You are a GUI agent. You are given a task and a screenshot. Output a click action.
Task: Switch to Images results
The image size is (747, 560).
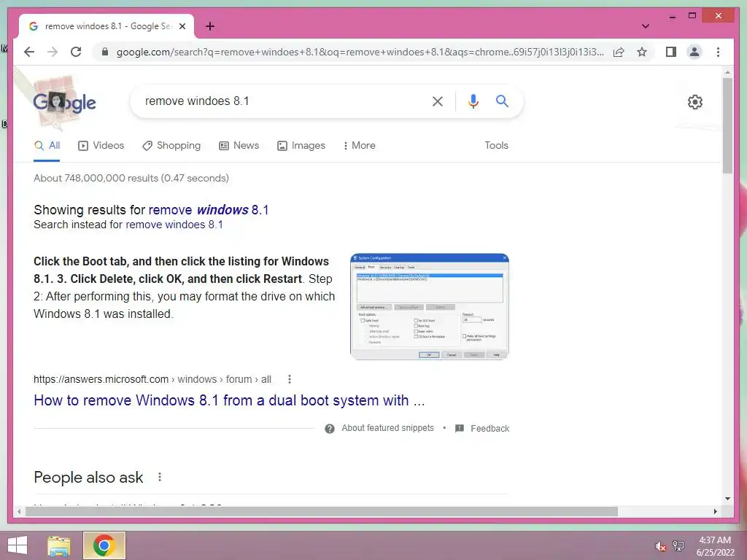301,146
